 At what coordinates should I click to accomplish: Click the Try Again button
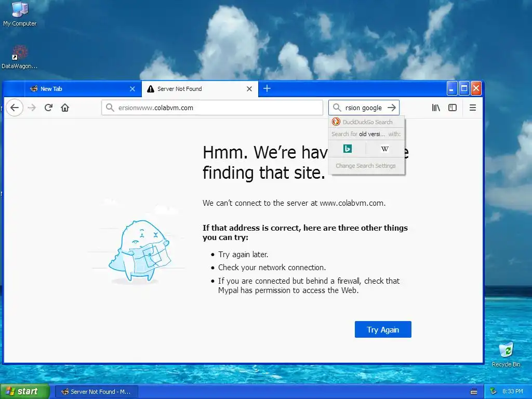click(383, 329)
